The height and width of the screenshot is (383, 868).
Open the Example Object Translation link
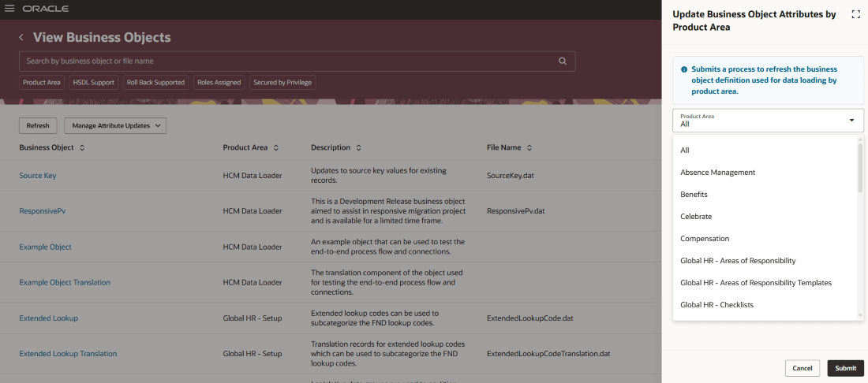point(65,282)
